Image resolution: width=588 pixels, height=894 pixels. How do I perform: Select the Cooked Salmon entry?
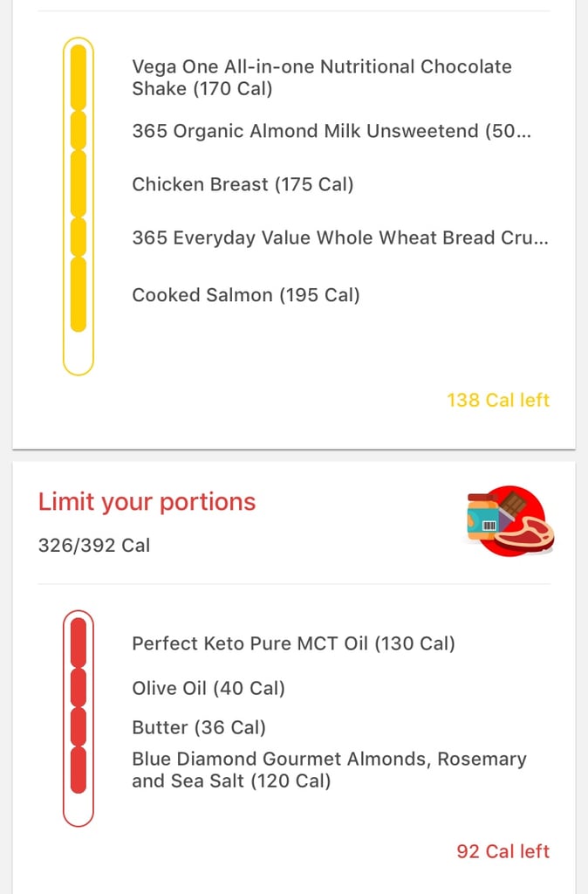(x=245, y=295)
